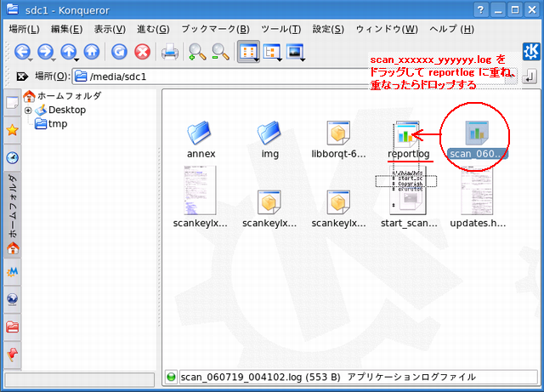
Task: Open the red Root Folder sidebar tab
Action: click(13, 327)
